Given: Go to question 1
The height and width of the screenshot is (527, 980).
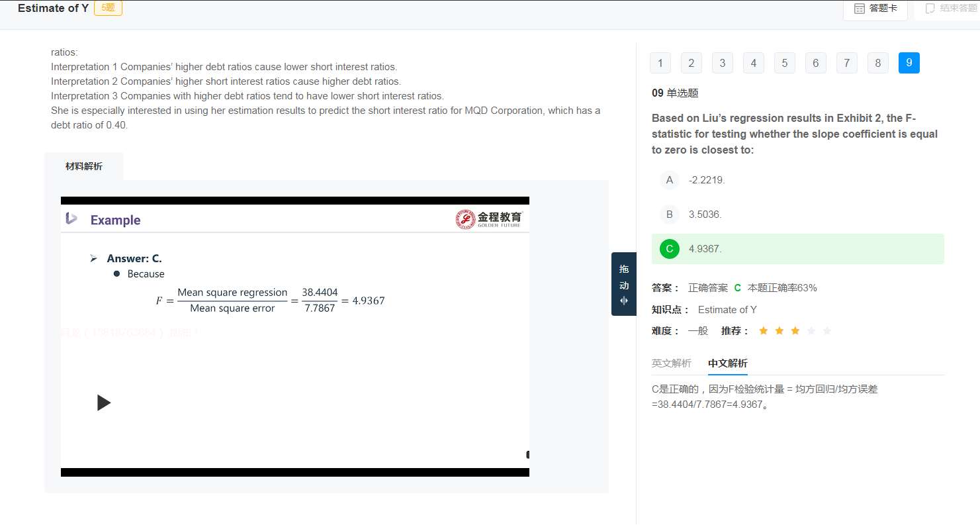Looking at the screenshot, I should [660, 63].
